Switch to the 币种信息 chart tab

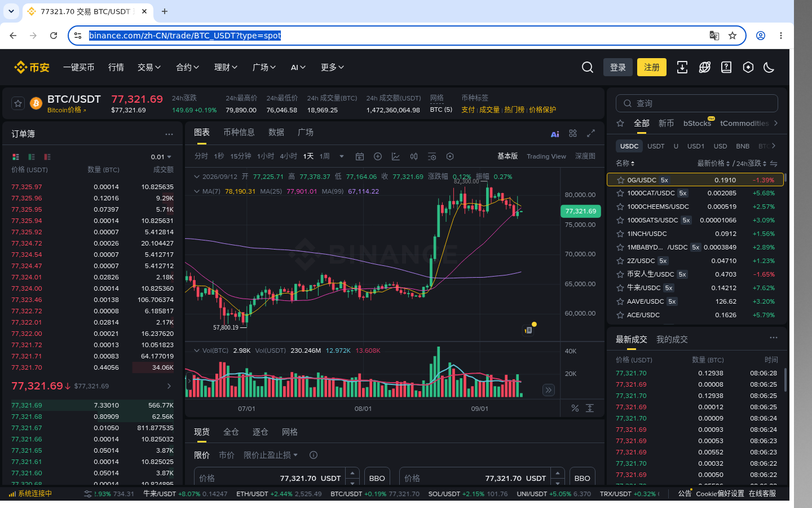click(x=239, y=132)
